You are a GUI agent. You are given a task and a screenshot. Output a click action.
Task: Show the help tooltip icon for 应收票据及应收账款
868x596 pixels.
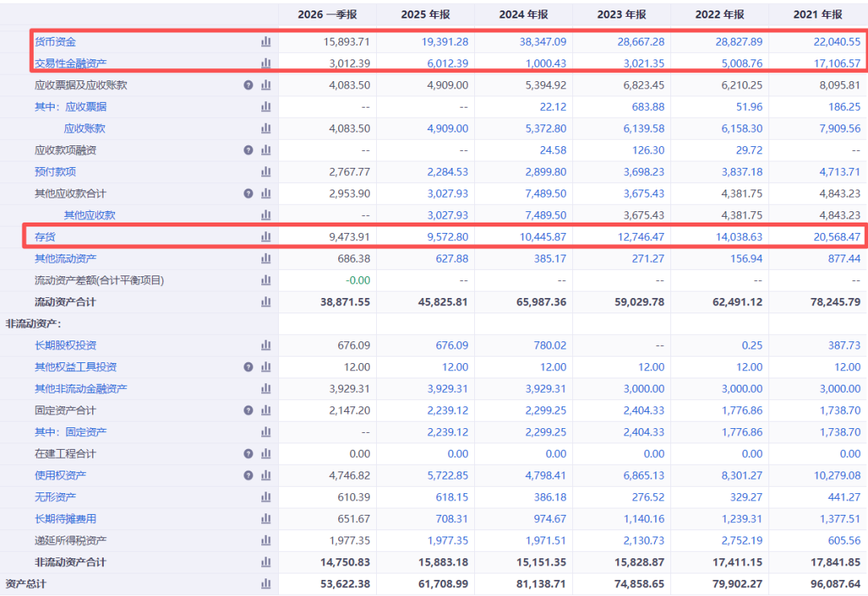[x=248, y=85]
